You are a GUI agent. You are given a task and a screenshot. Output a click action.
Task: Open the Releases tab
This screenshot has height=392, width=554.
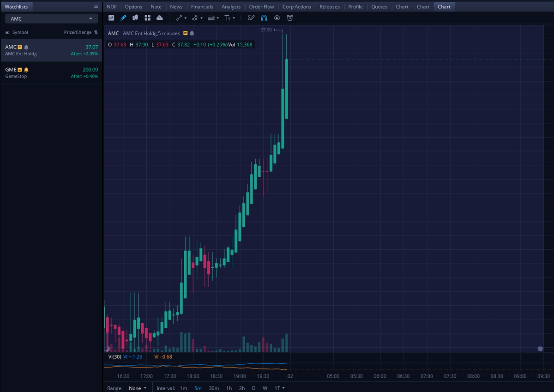coord(330,7)
